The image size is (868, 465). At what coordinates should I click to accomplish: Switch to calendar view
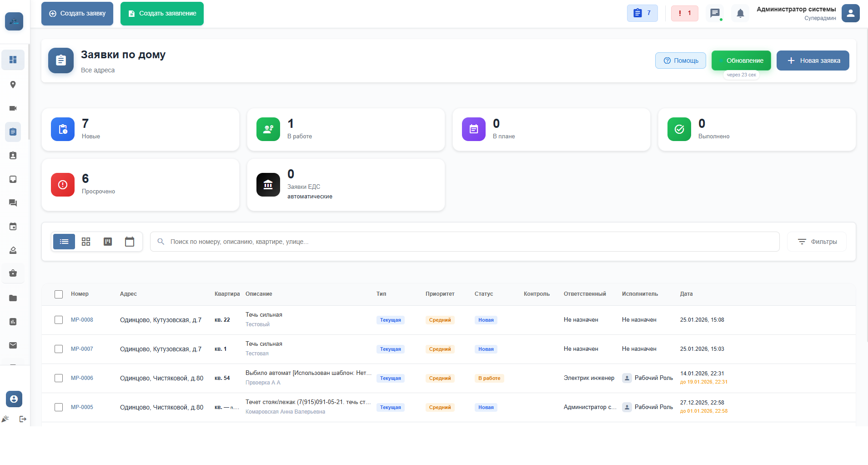[x=130, y=242]
